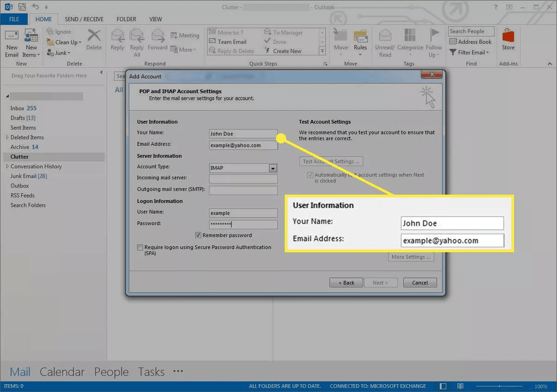Click the Incoming mail server field
This screenshot has height=392, width=557.
coord(243,179)
